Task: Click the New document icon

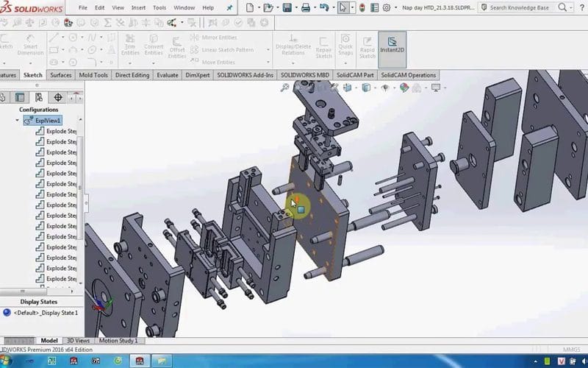Action: [250, 7]
